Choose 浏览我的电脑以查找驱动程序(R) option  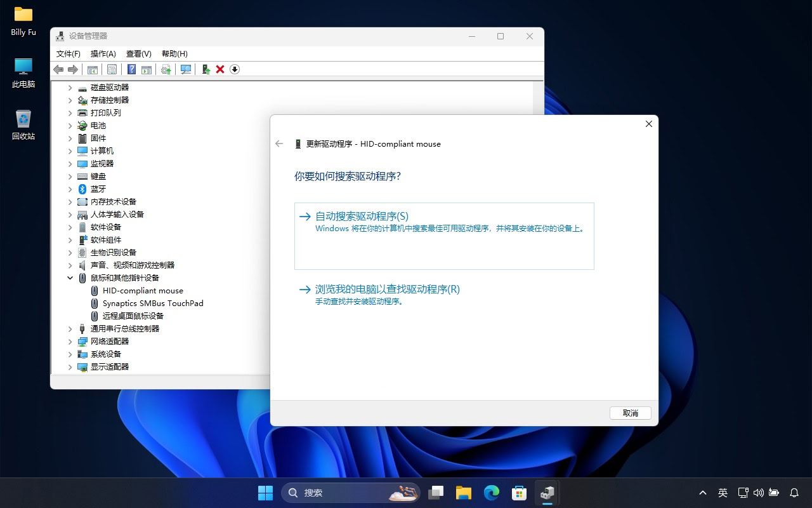pos(387,290)
